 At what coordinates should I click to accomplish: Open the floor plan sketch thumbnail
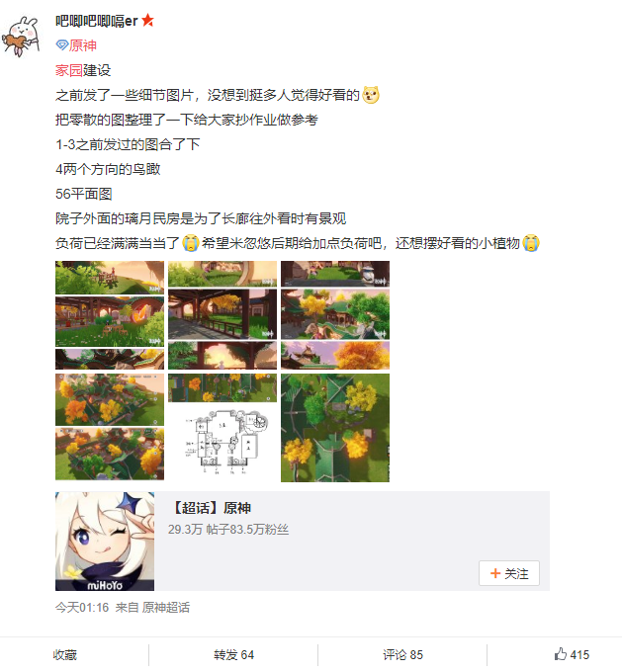(222, 442)
